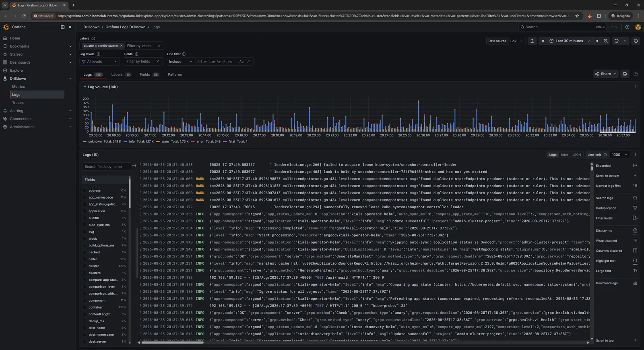
Task: Click the Scroll to bottom arrow icon
Action: [635, 176]
